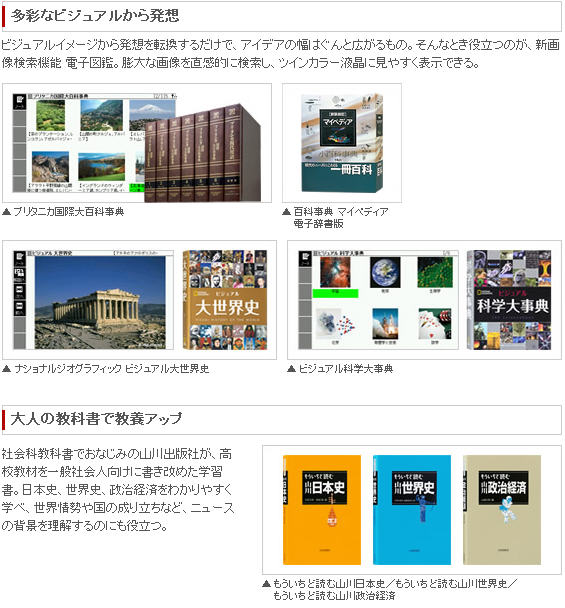This screenshot has height=608, width=565.
Task: Click the ビジュアル科学大事典 caption
Action: [x=346, y=369]
